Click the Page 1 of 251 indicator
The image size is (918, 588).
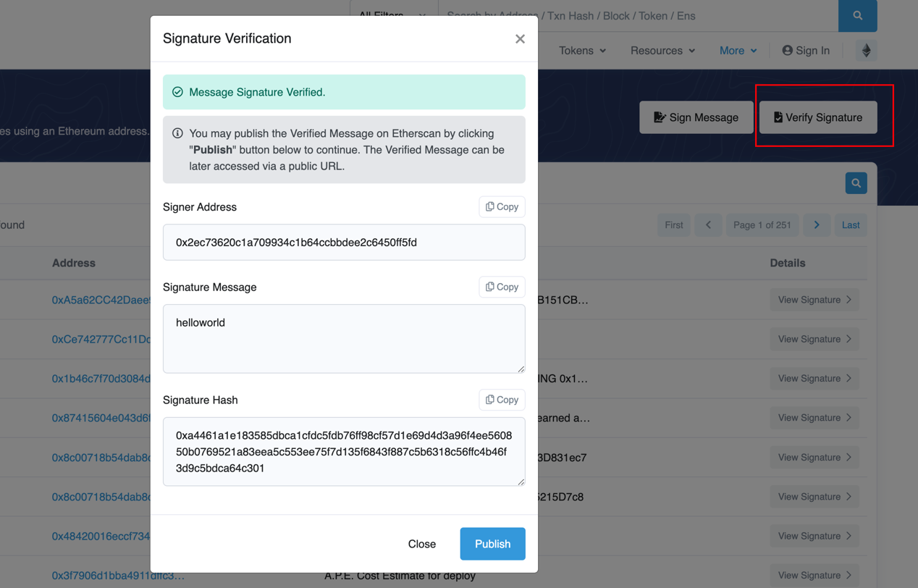click(x=762, y=225)
